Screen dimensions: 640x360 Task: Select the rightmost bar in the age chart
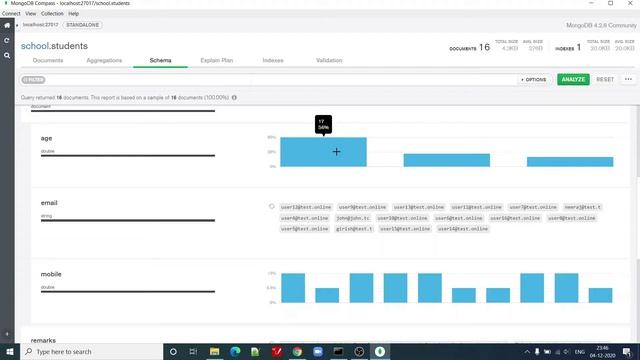570,162
